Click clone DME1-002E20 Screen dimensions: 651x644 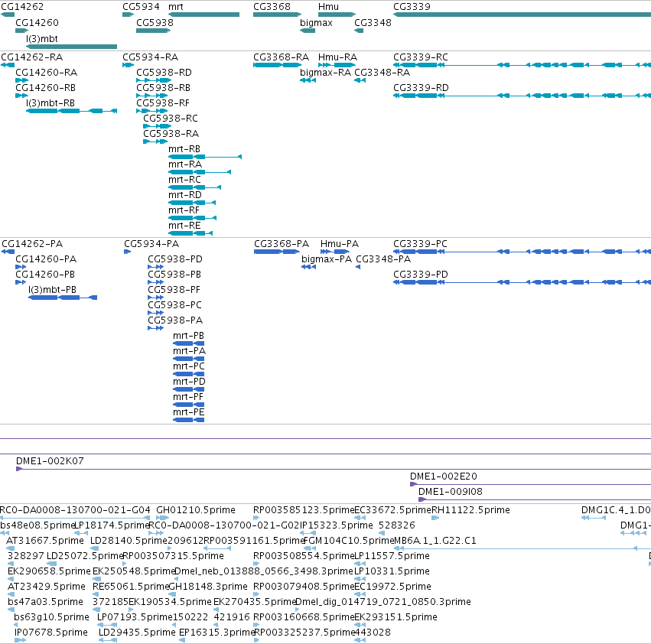coord(531,484)
